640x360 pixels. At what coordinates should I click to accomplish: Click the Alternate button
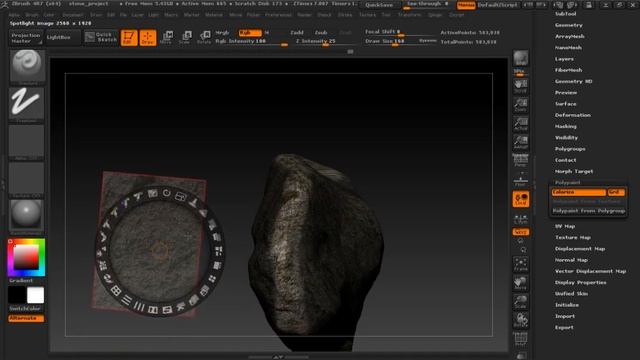(26, 318)
